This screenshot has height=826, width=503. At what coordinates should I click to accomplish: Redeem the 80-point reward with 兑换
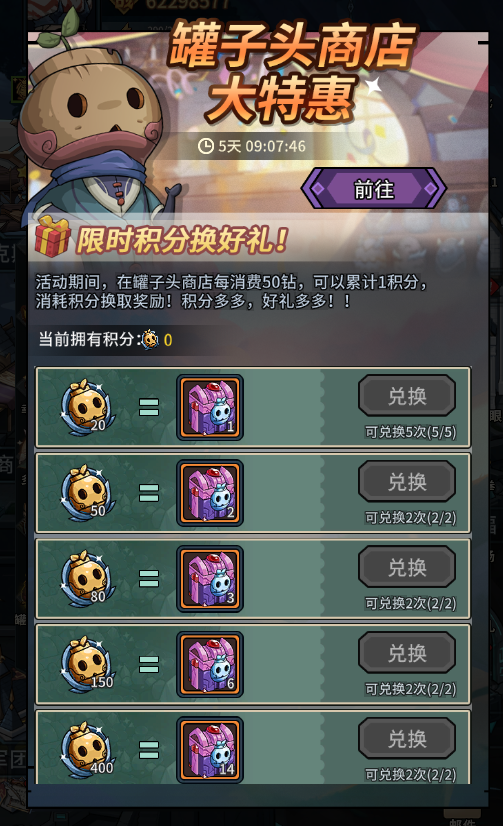(407, 567)
